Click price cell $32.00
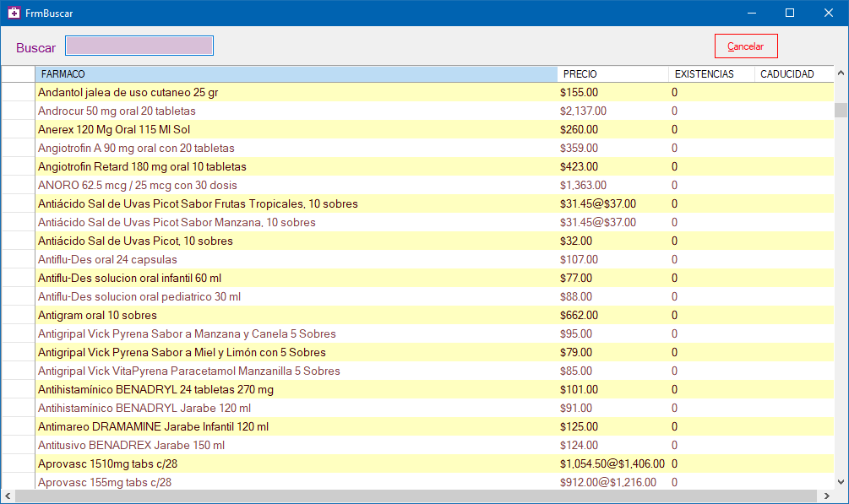This screenshot has height=504, width=849. tap(613, 241)
